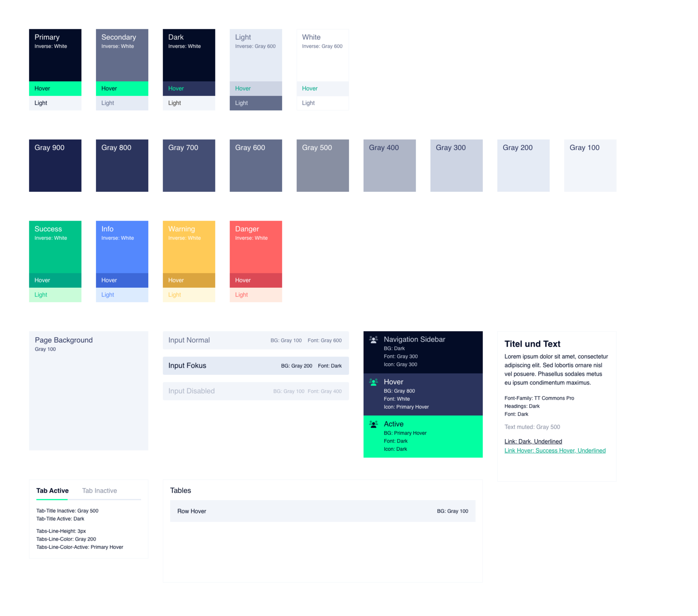Select the Gray 100 swatch

(590, 165)
